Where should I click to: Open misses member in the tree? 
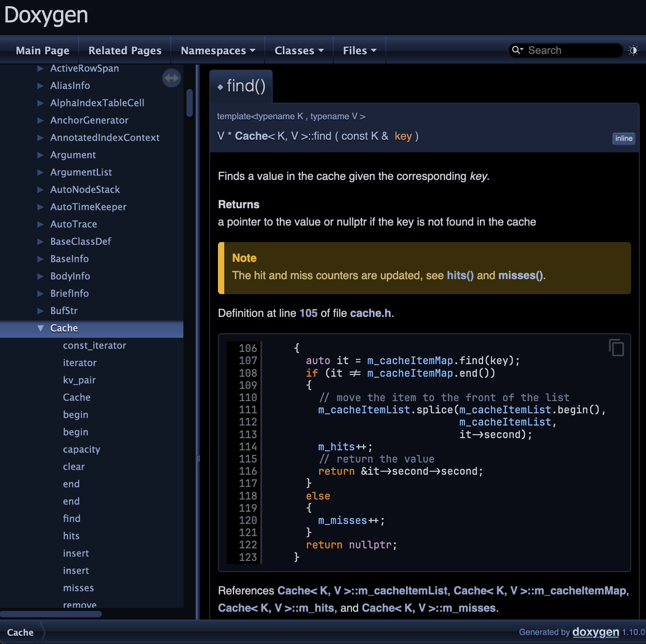pos(78,588)
